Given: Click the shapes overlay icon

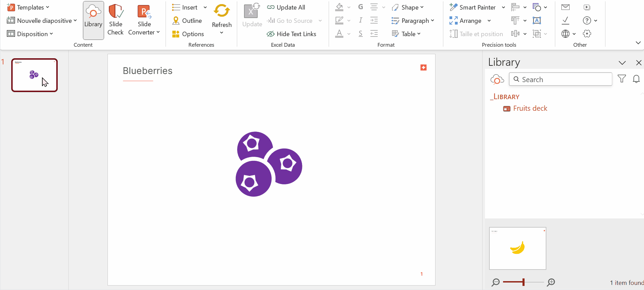Looking at the screenshot, I should [x=536, y=7].
